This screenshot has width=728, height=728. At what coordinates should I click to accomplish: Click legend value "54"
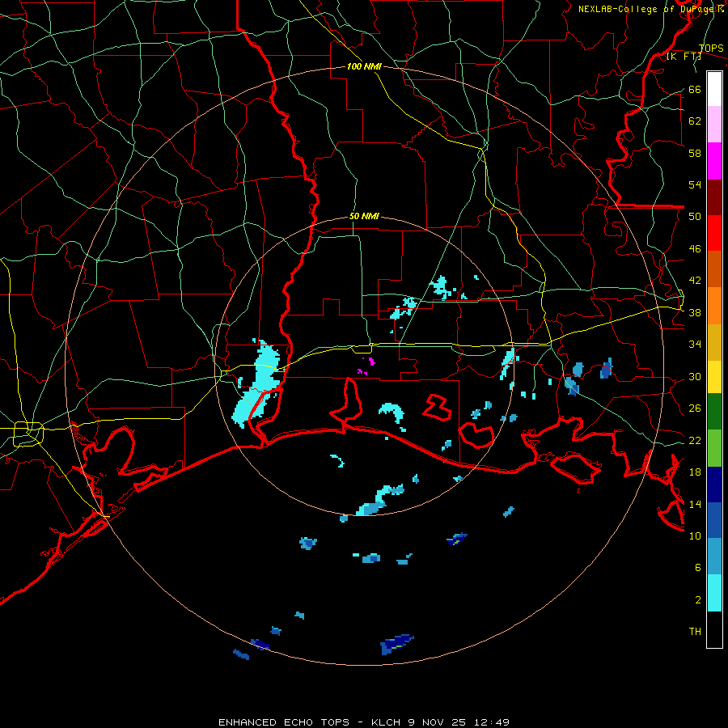(695, 184)
